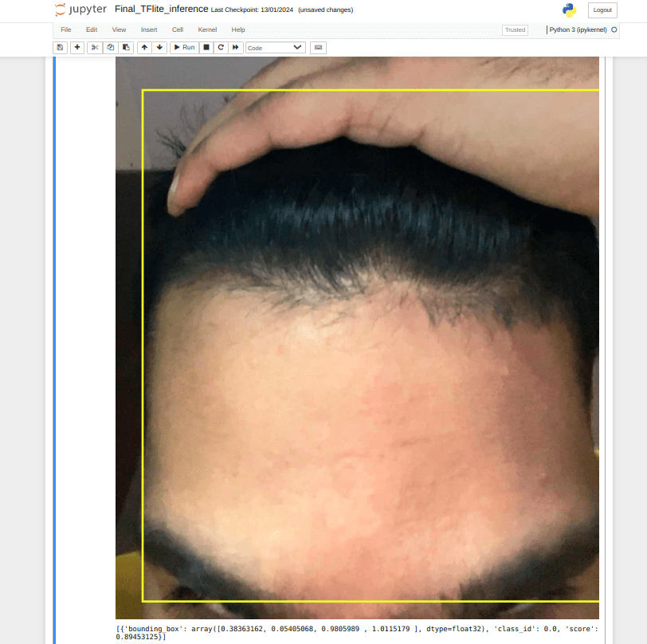The image size is (647, 644).
Task: Move selected cell up
Action: 144,48
